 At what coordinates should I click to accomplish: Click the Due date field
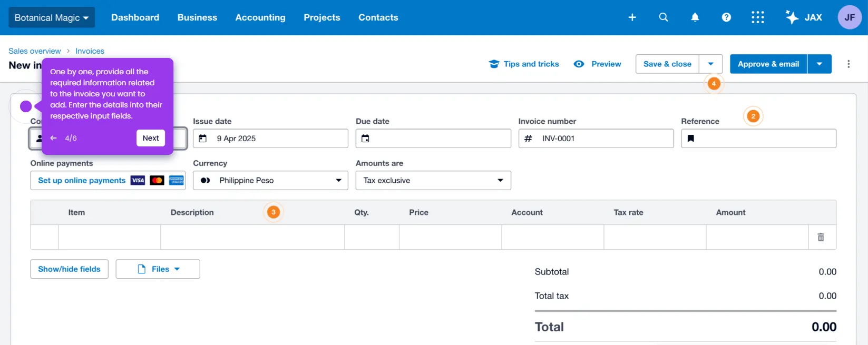tap(433, 139)
